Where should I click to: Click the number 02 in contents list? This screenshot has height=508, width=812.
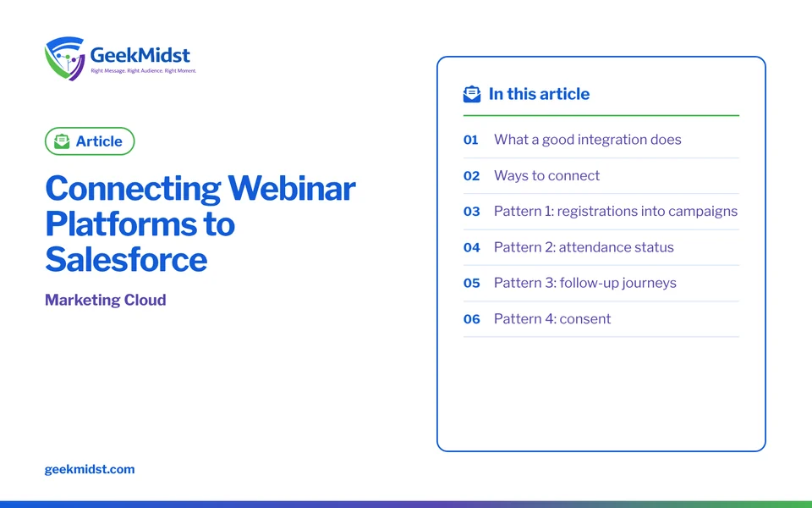pos(471,176)
